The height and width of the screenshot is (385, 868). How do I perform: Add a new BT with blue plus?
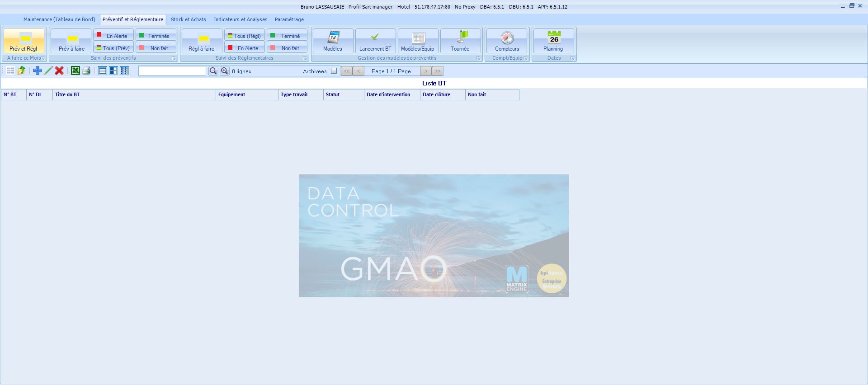(x=38, y=70)
